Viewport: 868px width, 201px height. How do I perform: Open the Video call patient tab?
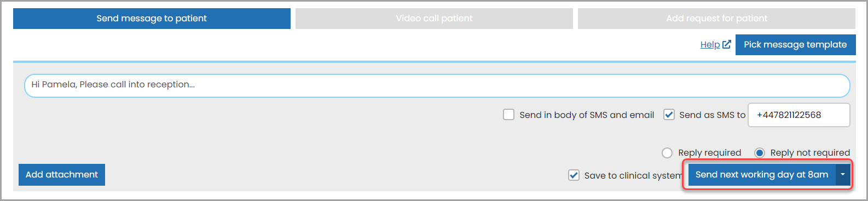434,19
